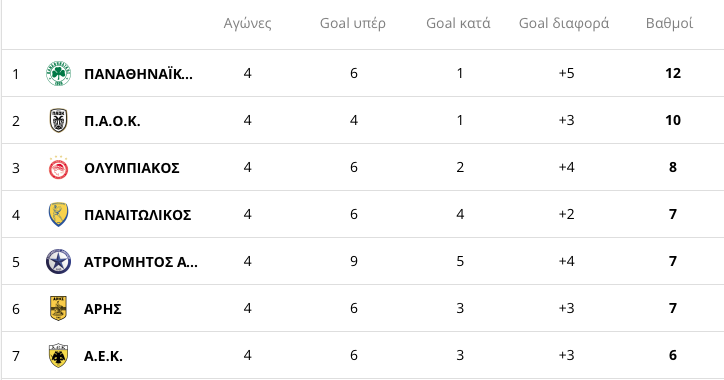Click the P.A.O.K. black crest icon

(x=58, y=121)
